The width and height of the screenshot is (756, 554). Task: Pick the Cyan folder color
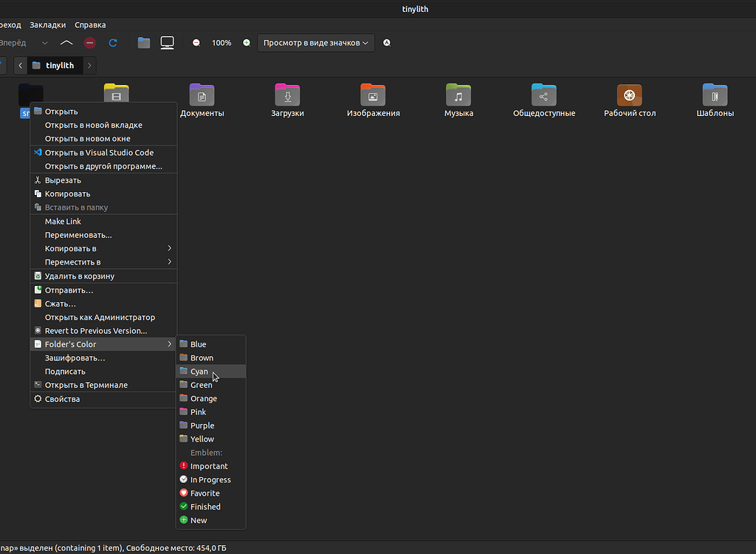(x=199, y=372)
